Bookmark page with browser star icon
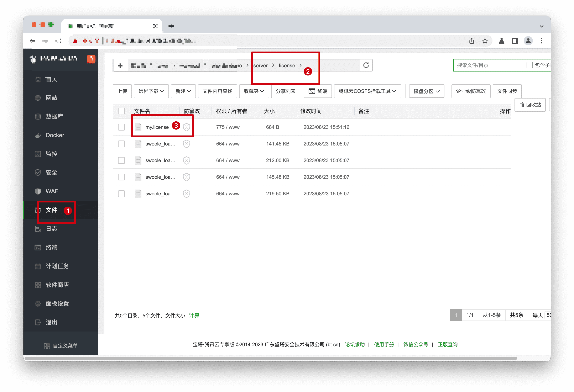This screenshot has width=574, height=392. point(485,41)
